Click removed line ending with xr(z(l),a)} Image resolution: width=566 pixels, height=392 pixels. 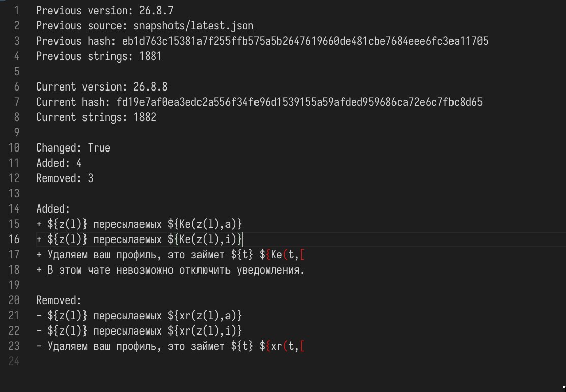point(139,316)
